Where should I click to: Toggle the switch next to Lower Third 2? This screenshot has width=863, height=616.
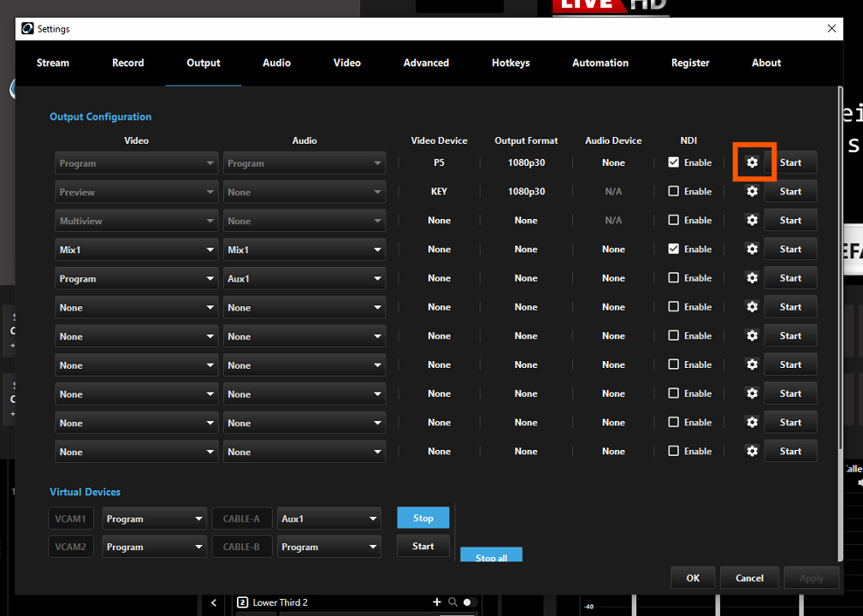[x=470, y=602]
